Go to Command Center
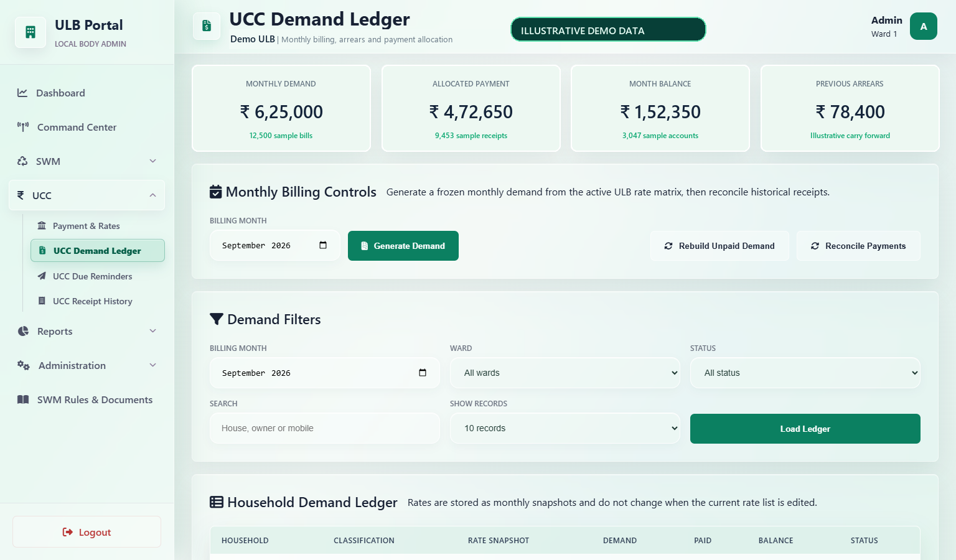This screenshot has width=956, height=560. click(87, 127)
